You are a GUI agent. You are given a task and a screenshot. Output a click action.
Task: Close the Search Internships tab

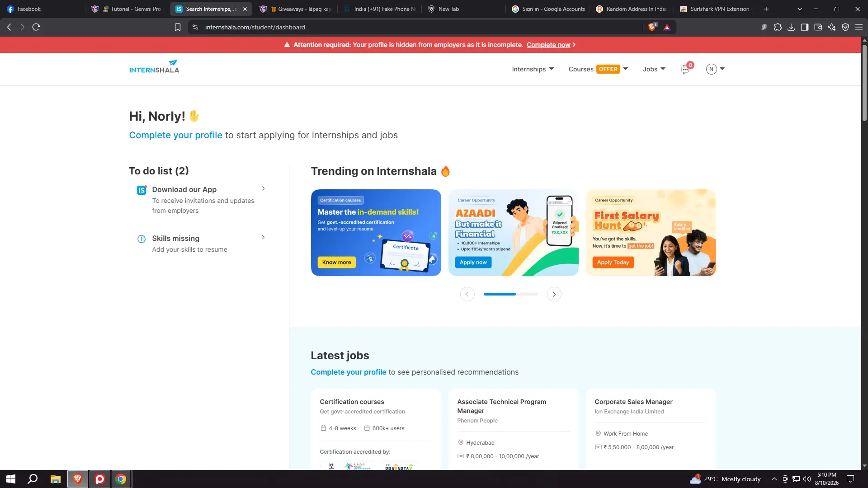245,9
